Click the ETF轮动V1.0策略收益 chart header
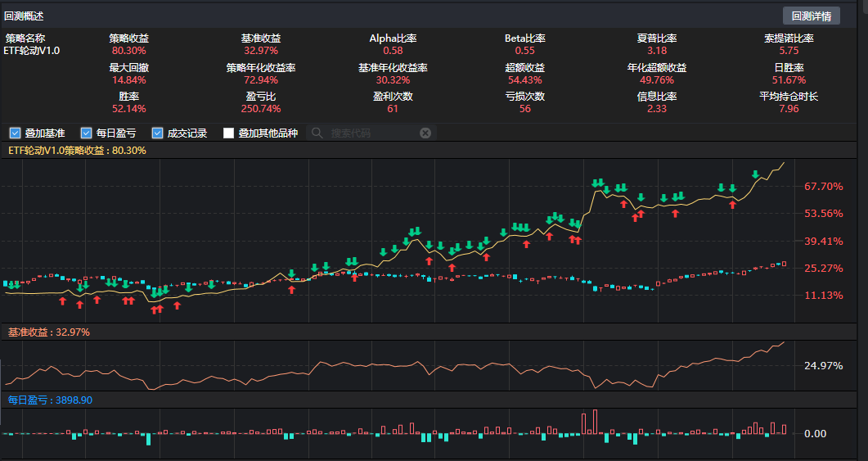This screenshot has height=461, width=868. 77,150
